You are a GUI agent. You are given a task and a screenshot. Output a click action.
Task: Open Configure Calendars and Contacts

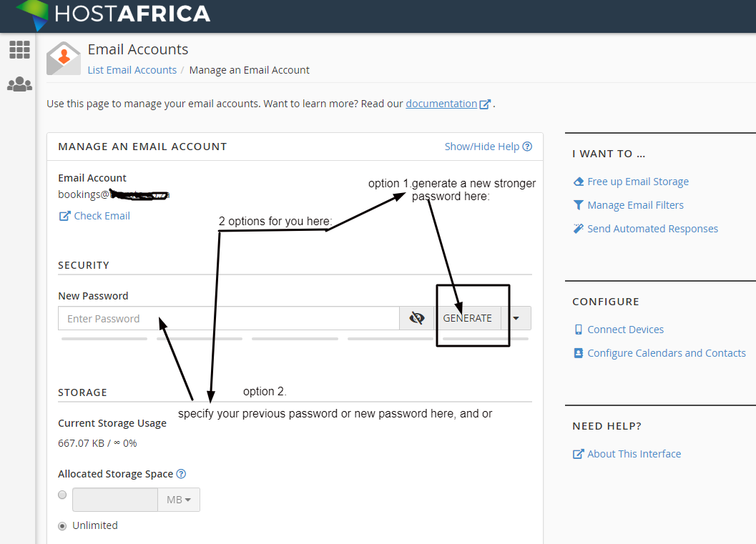click(666, 353)
